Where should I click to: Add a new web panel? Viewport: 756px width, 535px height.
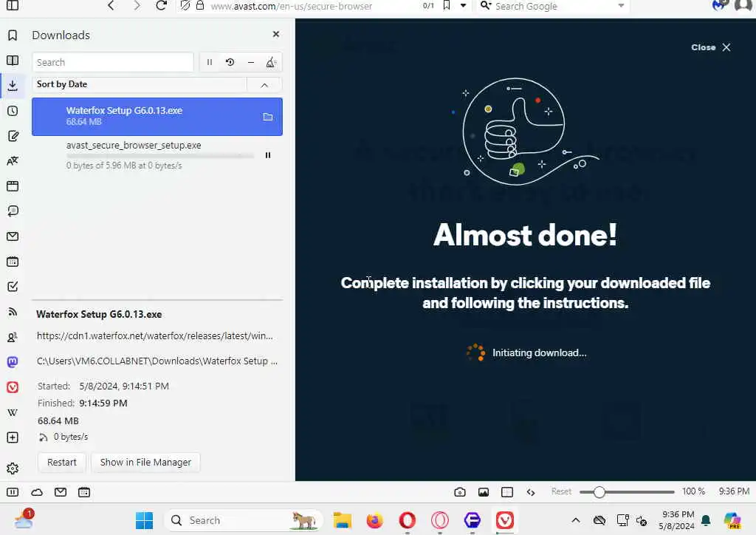13,437
